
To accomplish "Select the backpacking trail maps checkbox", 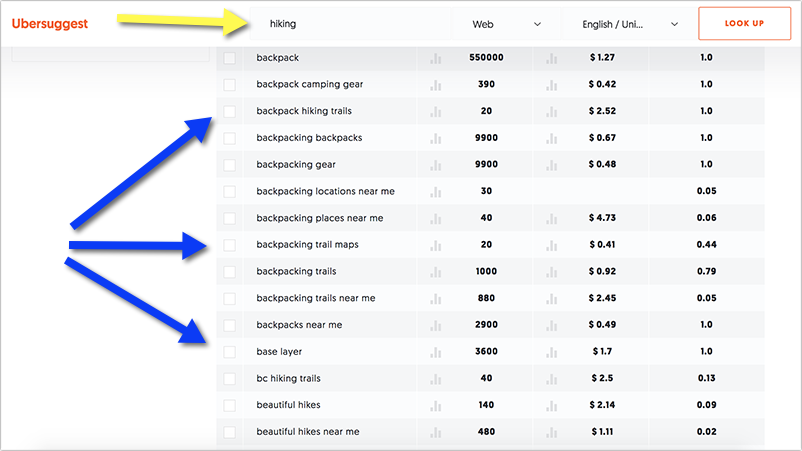I will click(230, 245).
